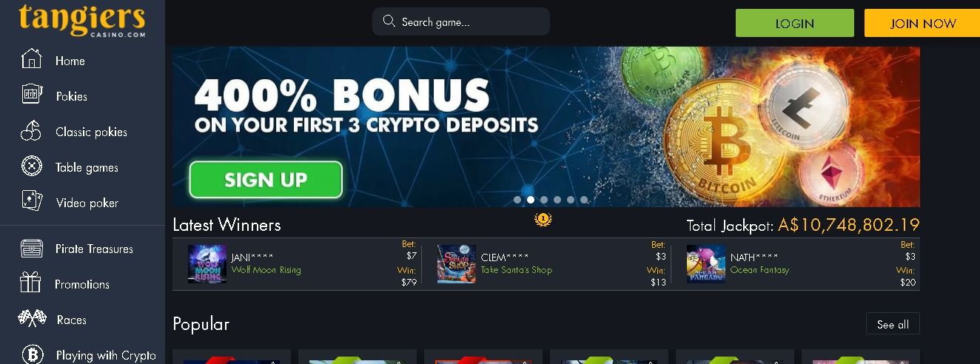The width and height of the screenshot is (980, 364).
Task: Click the Take Santa's Shop game link
Action: point(517,270)
